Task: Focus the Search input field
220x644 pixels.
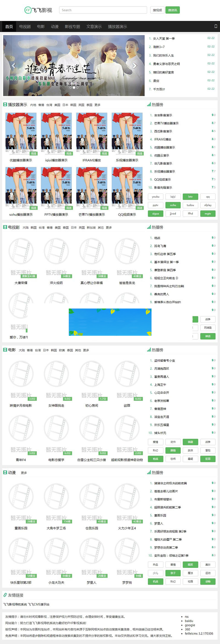Action: coord(103,10)
